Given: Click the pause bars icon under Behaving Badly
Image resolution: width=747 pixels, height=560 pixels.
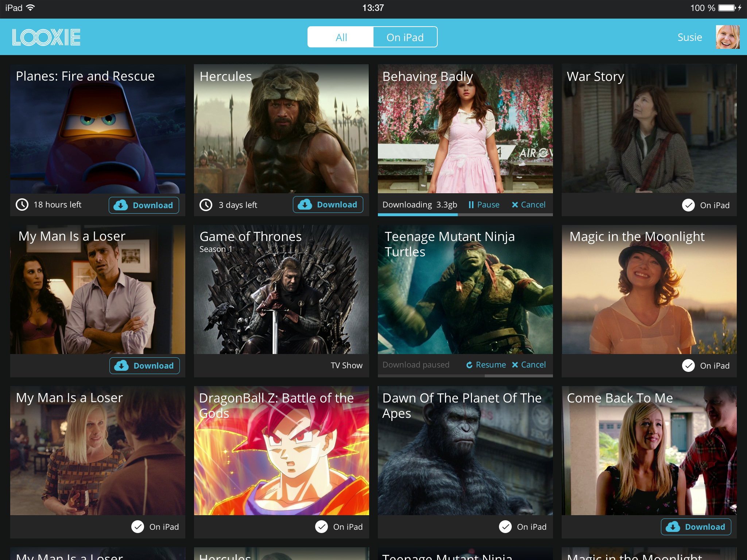Looking at the screenshot, I should click(x=471, y=205).
